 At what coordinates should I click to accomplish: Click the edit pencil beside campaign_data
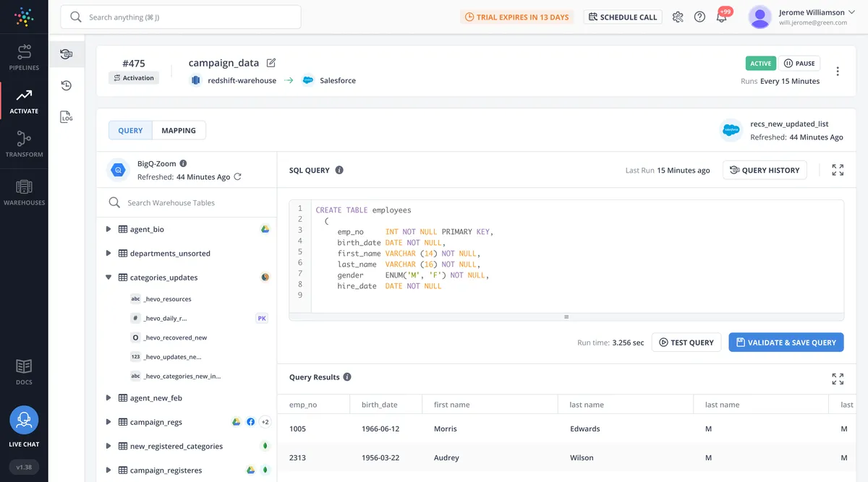pyautogui.click(x=271, y=63)
